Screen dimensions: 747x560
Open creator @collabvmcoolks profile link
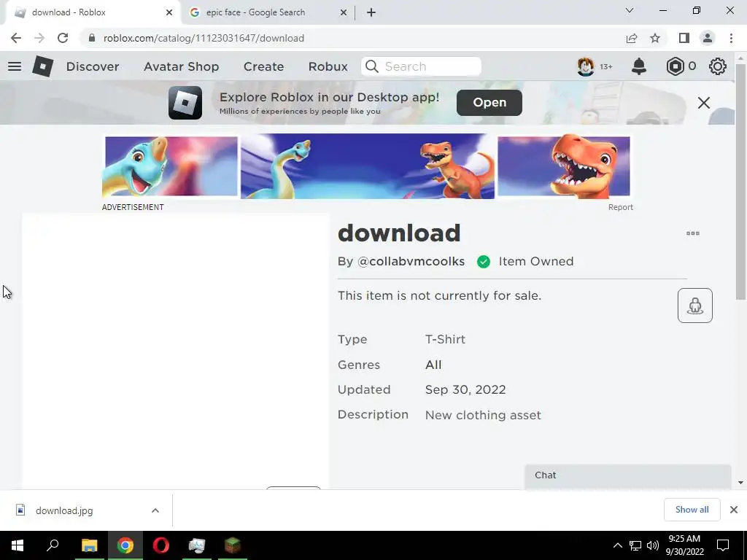coord(411,262)
